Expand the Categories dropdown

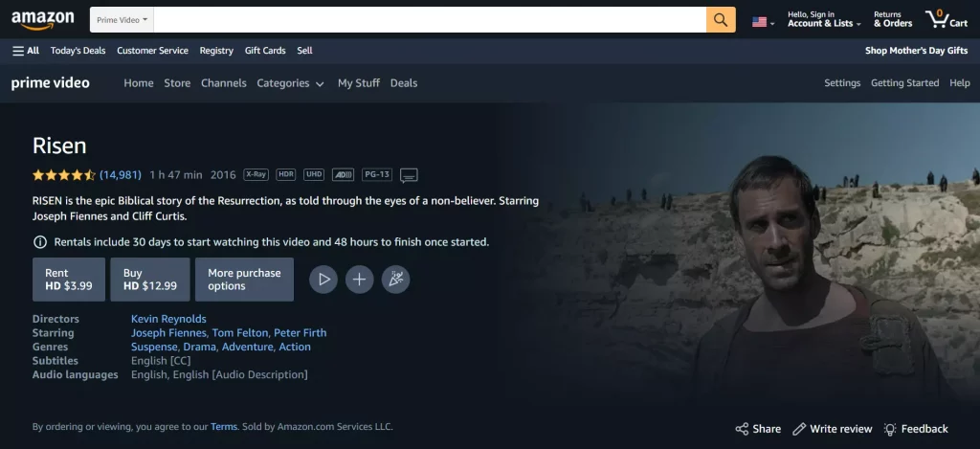click(x=291, y=83)
